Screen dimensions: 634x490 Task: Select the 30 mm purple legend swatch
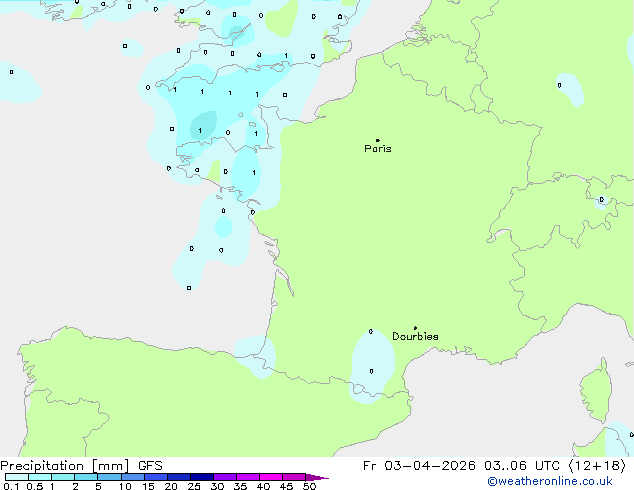click(225, 477)
